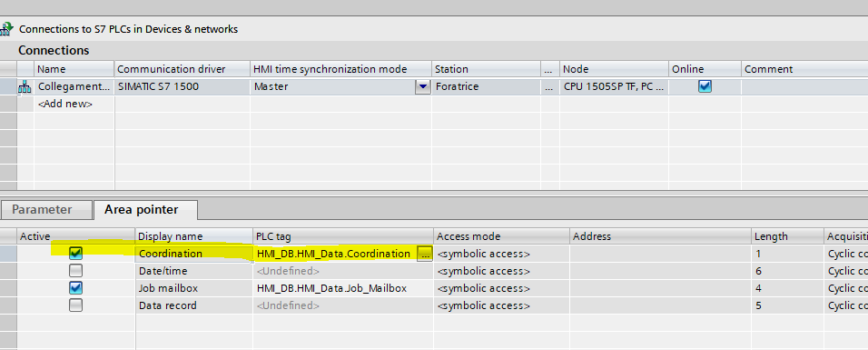Click the Comment cell of Collegamento row
This screenshot has width=868, height=350.
coord(804,86)
